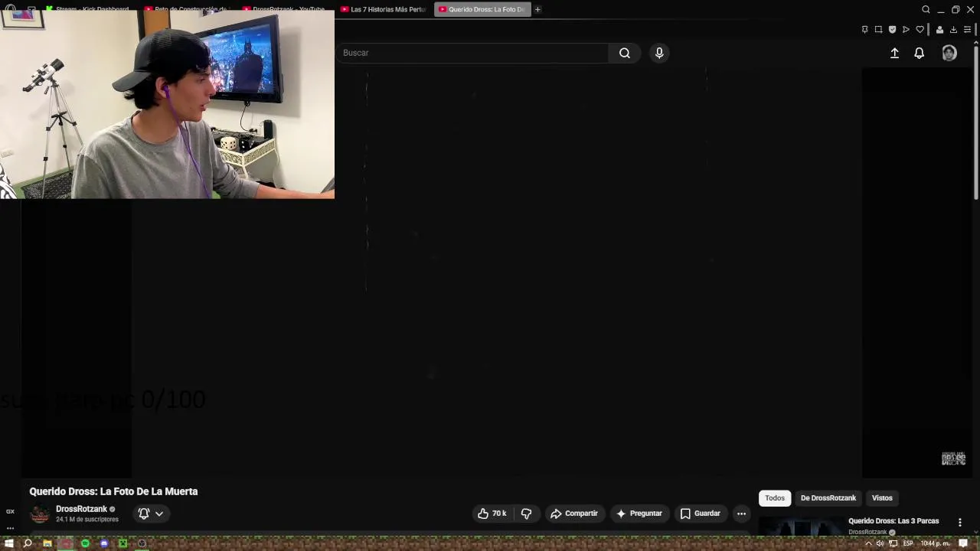Open volume control in system tray
The image size is (980, 551).
click(880, 543)
